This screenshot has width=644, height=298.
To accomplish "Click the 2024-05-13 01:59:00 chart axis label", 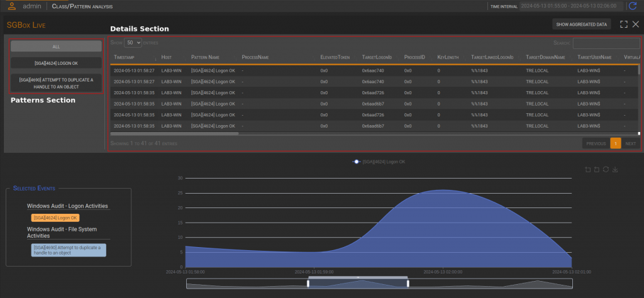I will pos(315,272).
